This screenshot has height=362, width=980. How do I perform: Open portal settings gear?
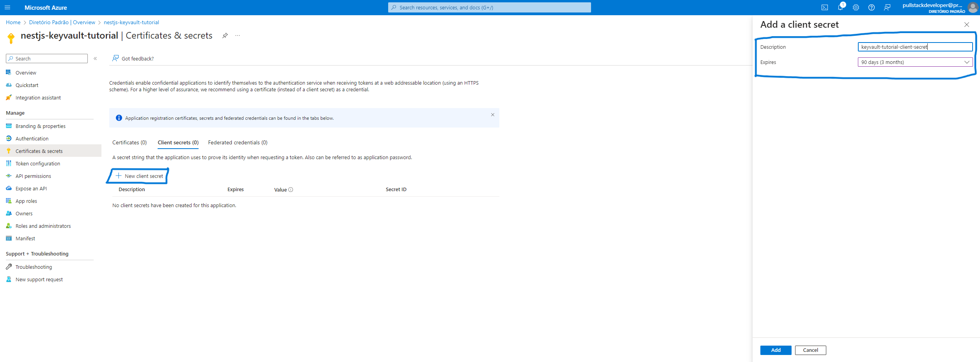(x=856, y=7)
